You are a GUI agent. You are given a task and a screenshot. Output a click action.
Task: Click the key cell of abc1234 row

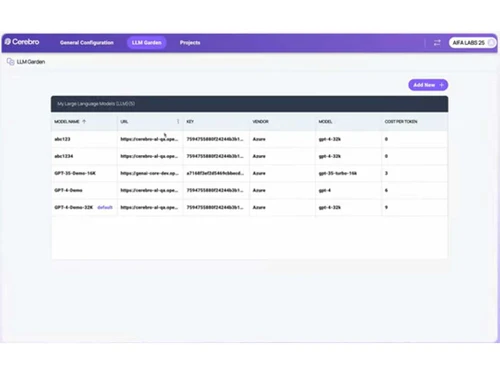[215, 156]
